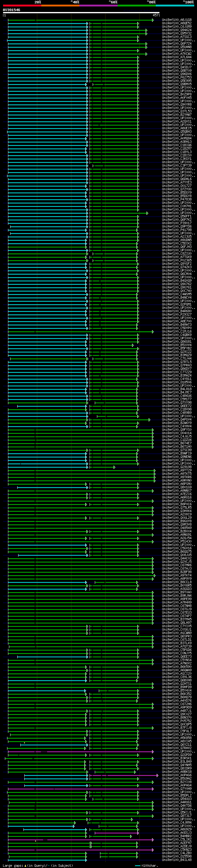Image resolution: width=197 pixels, height=868 pixels.
Task: Select hit label UniRef100_A8UEI5
Action: point(177,128)
